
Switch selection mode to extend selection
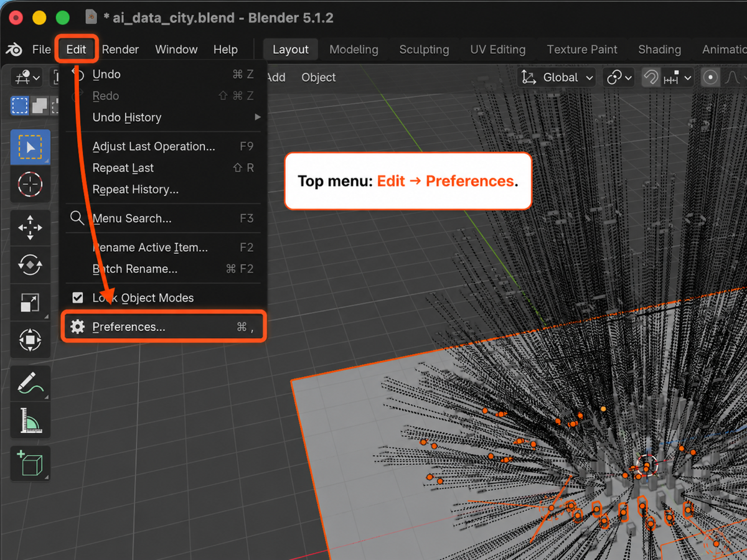40,105
